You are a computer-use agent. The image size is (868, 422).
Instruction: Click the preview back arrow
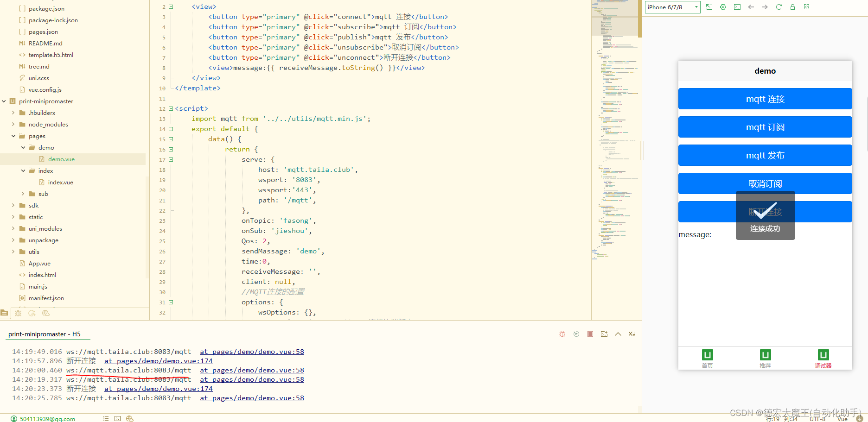point(751,7)
